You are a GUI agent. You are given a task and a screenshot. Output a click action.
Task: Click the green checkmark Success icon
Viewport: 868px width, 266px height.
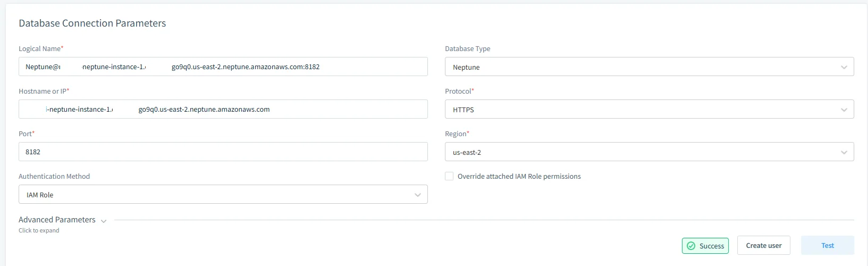(x=691, y=246)
